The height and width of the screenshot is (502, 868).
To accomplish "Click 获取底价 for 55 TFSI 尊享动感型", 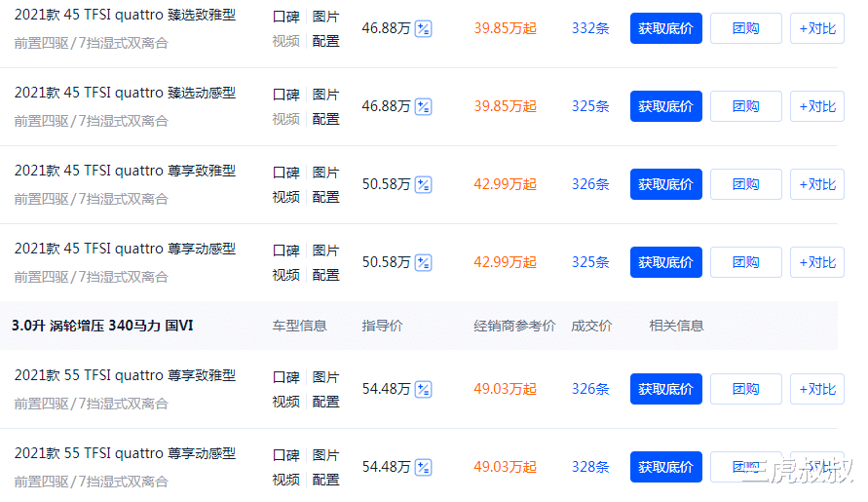I will tap(666, 468).
